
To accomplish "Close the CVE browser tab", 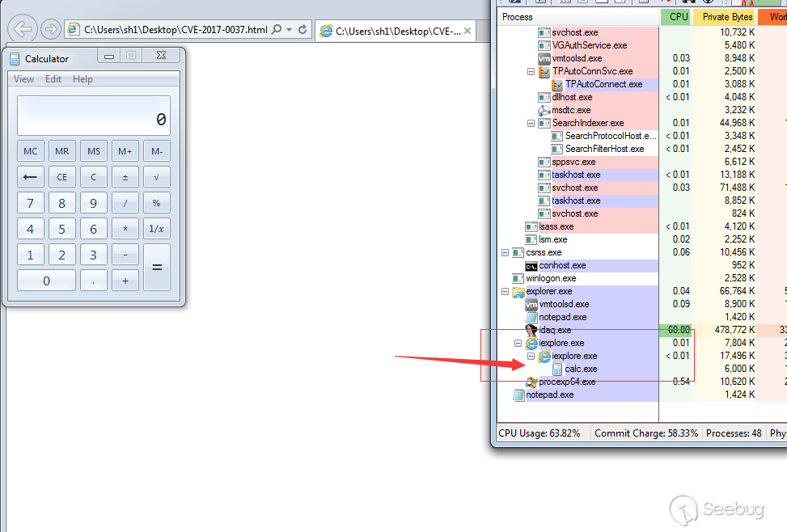I will pyautogui.click(x=468, y=31).
